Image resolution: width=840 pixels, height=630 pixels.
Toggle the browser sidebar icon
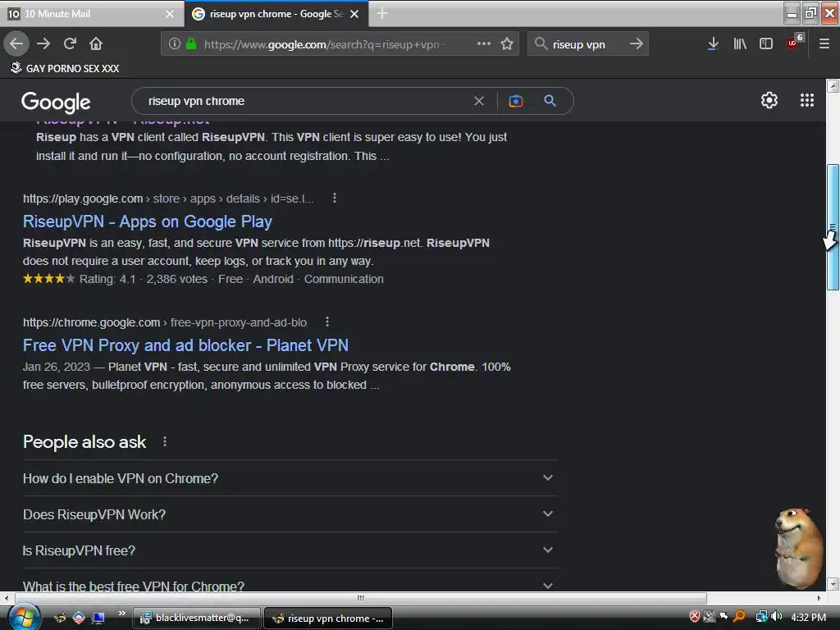click(x=766, y=43)
